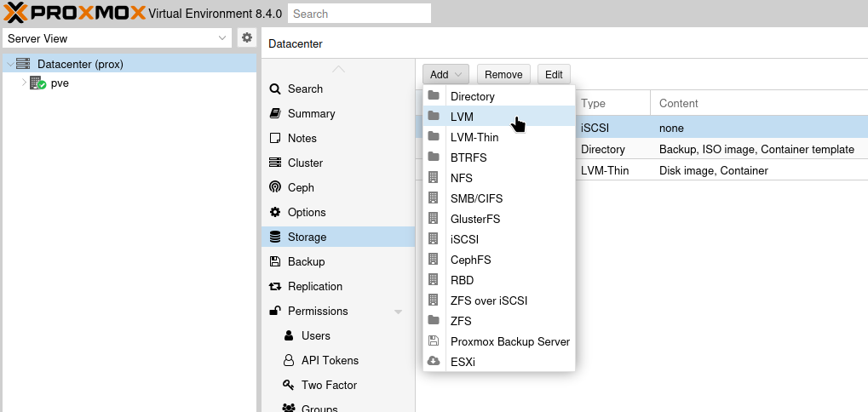This screenshot has width=868, height=412.
Task: Choose CephFS storage type
Action: coord(499,260)
